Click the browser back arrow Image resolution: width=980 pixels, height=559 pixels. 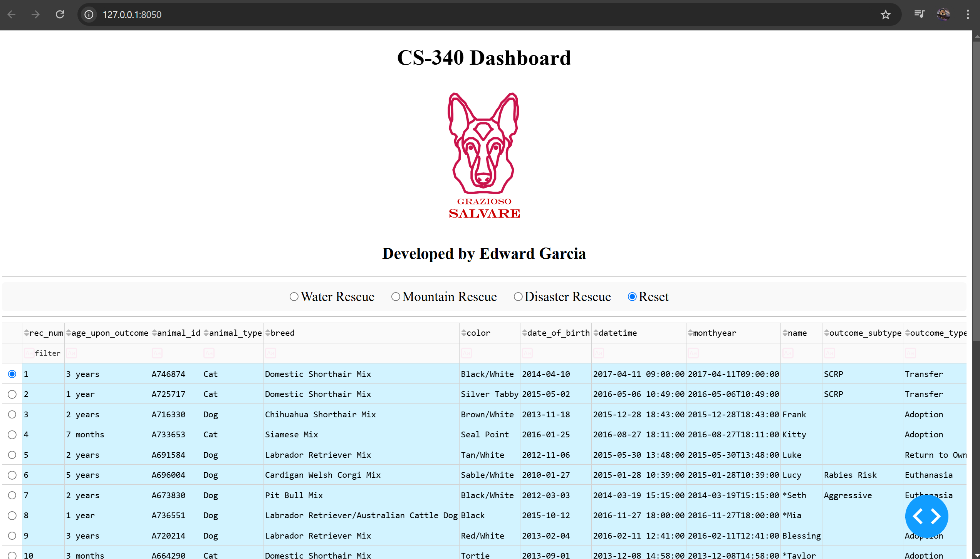[12, 15]
